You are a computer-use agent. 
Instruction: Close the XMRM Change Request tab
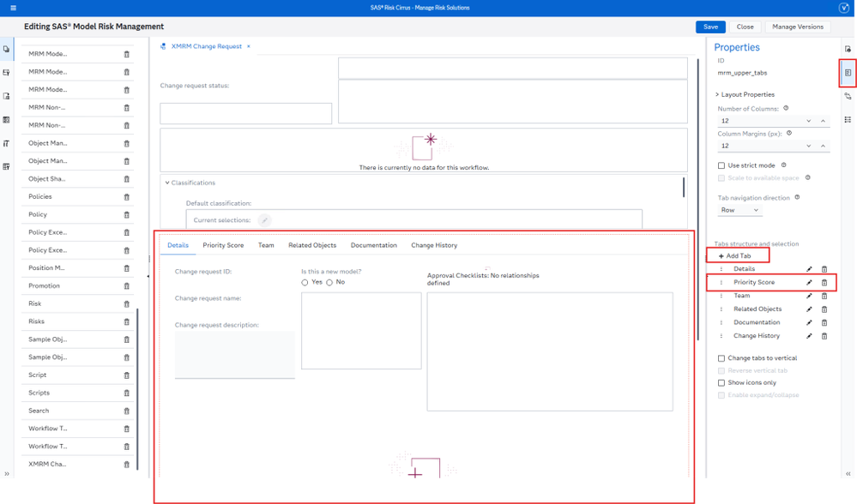(x=248, y=46)
